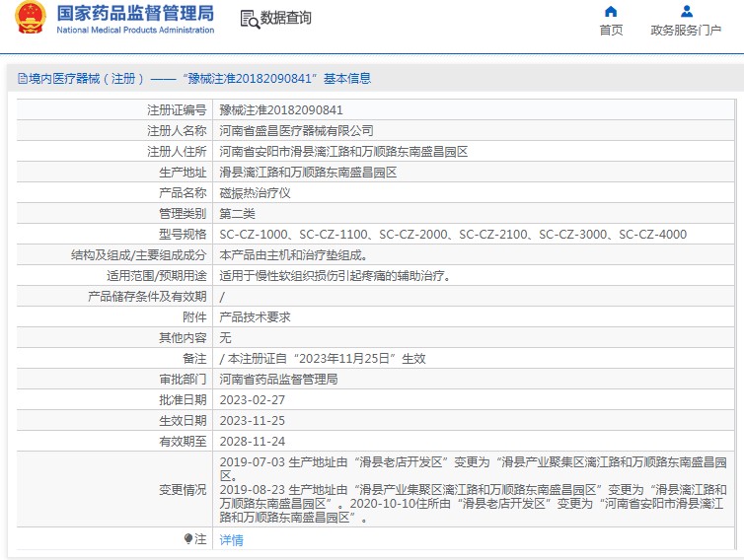Click the 审批部门 label

click(183, 380)
